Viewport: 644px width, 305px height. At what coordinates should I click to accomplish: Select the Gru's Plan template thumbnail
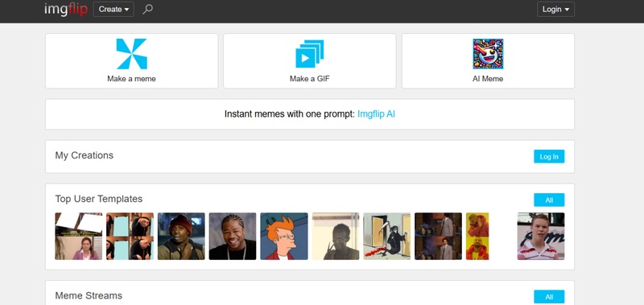(130, 236)
